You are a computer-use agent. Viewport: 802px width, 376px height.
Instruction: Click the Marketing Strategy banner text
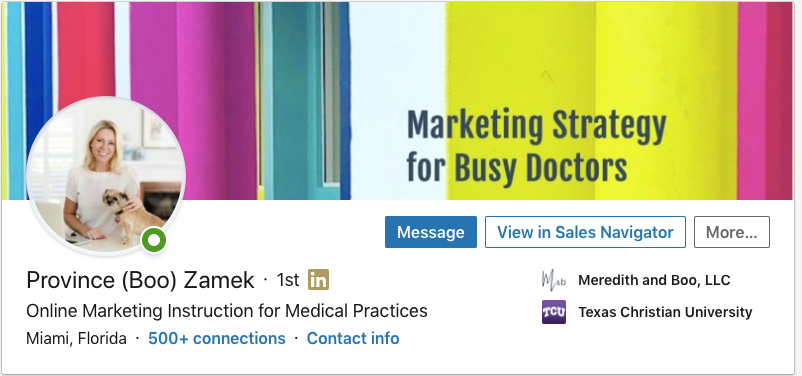pyautogui.click(x=537, y=125)
